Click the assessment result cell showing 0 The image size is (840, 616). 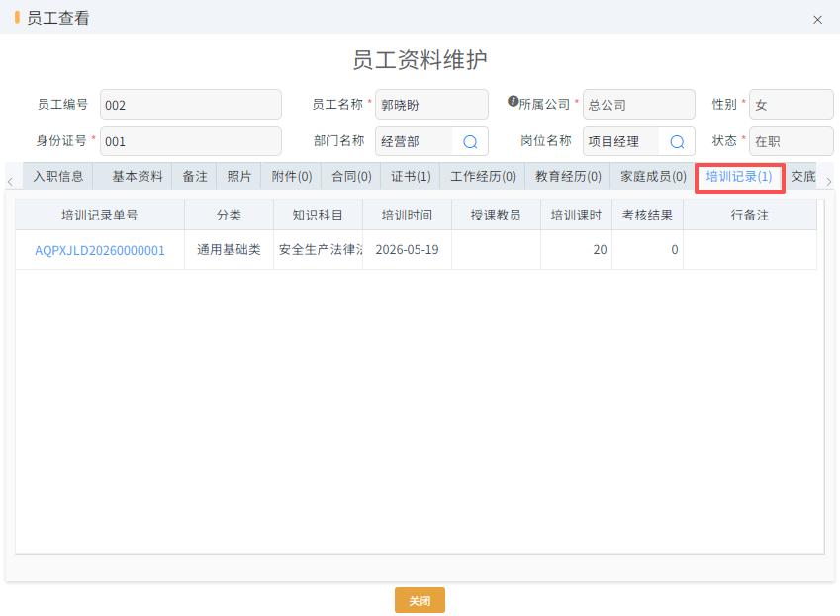tap(648, 250)
